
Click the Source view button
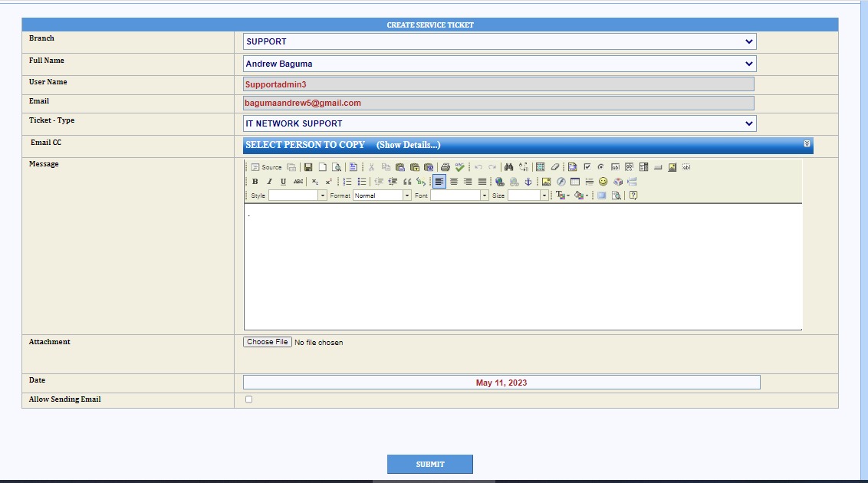pos(266,167)
